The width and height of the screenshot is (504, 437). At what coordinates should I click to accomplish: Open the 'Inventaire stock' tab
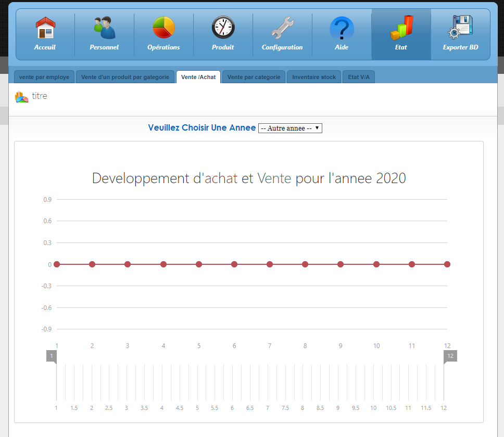point(314,77)
